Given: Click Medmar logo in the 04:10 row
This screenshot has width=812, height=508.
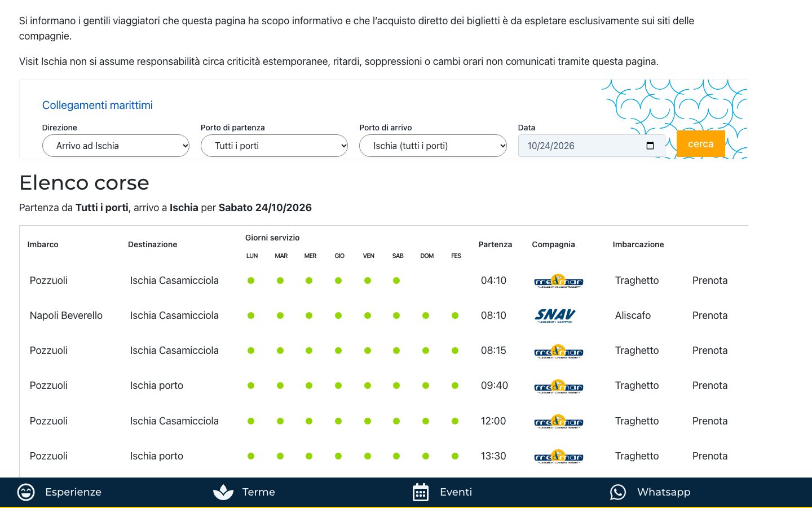Looking at the screenshot, I should pos(558,281).
